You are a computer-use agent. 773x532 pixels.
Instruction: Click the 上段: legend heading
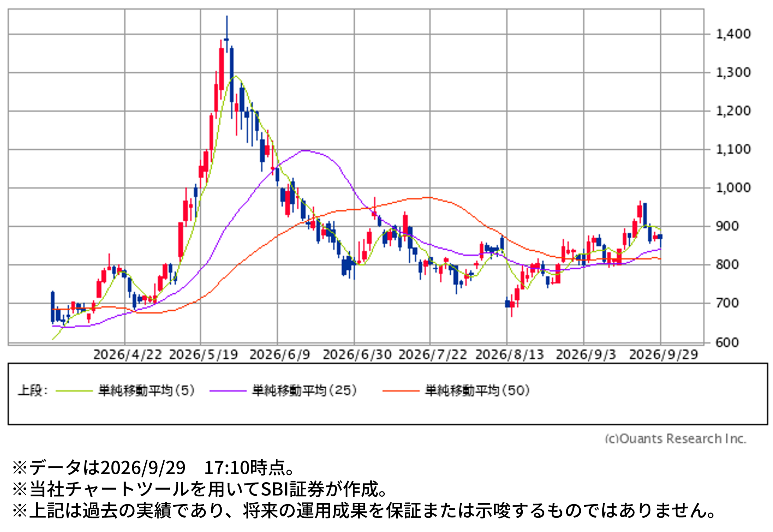pyautogui.click(x=33, y=391)
